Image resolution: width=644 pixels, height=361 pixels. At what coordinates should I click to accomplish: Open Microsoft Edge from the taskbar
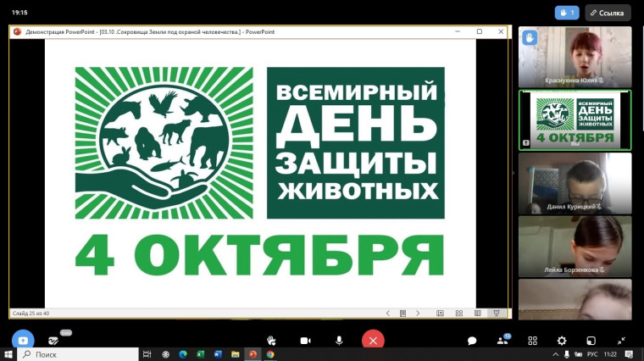[x=183, y=354]
